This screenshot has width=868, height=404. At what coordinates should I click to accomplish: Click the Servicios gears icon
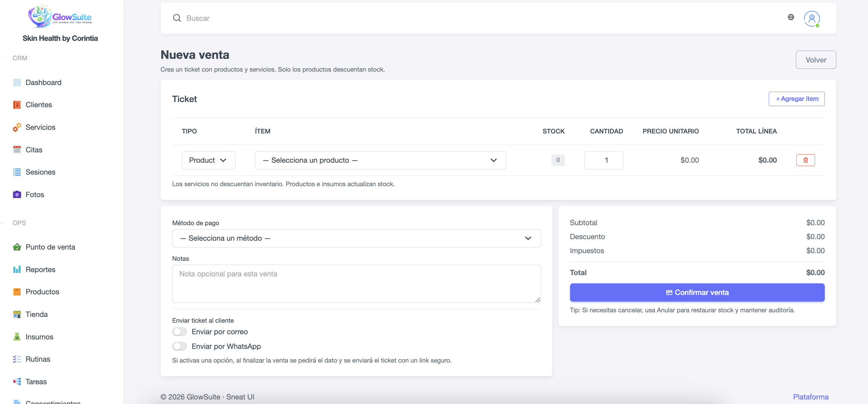pos(17,127)
